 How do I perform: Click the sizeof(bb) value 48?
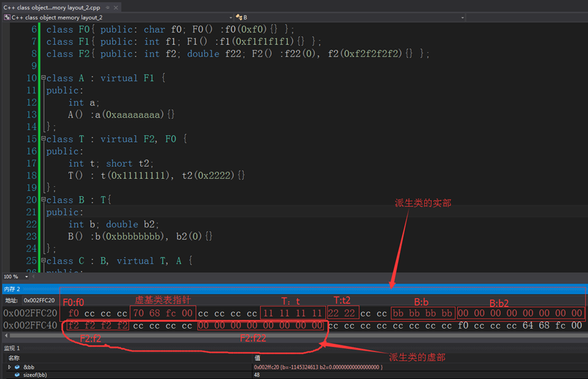[257, 375]
